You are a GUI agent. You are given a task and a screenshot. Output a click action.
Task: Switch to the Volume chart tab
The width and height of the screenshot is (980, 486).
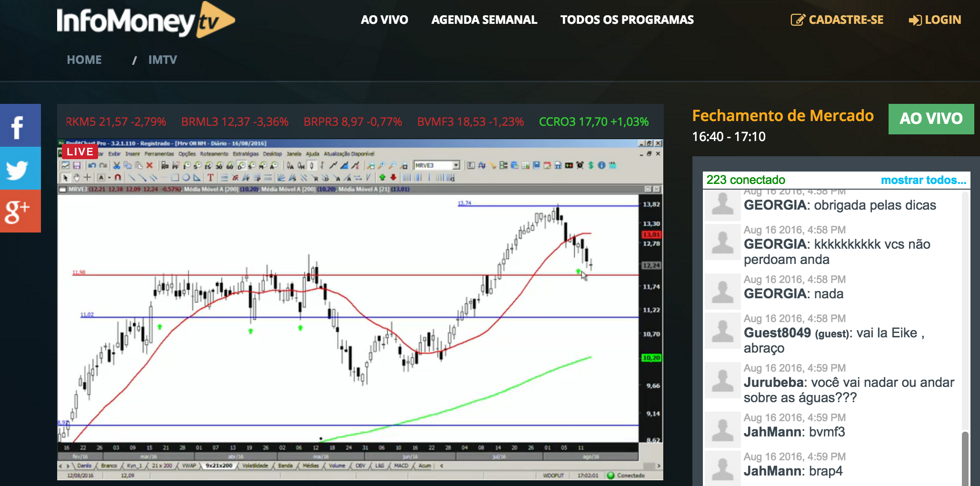click(x=337, y=466)
